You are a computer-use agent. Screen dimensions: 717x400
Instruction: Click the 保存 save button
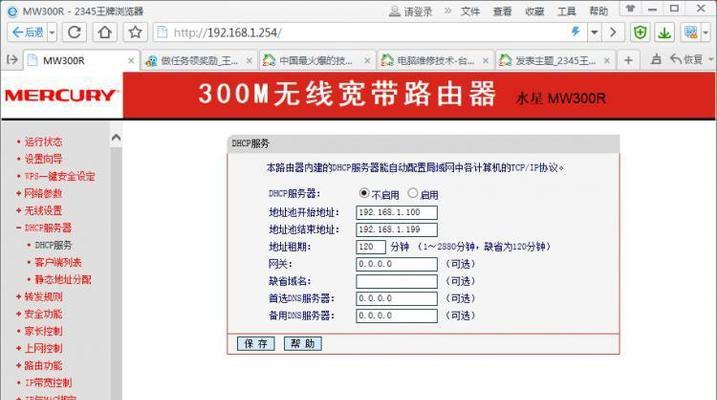point(256,344)
